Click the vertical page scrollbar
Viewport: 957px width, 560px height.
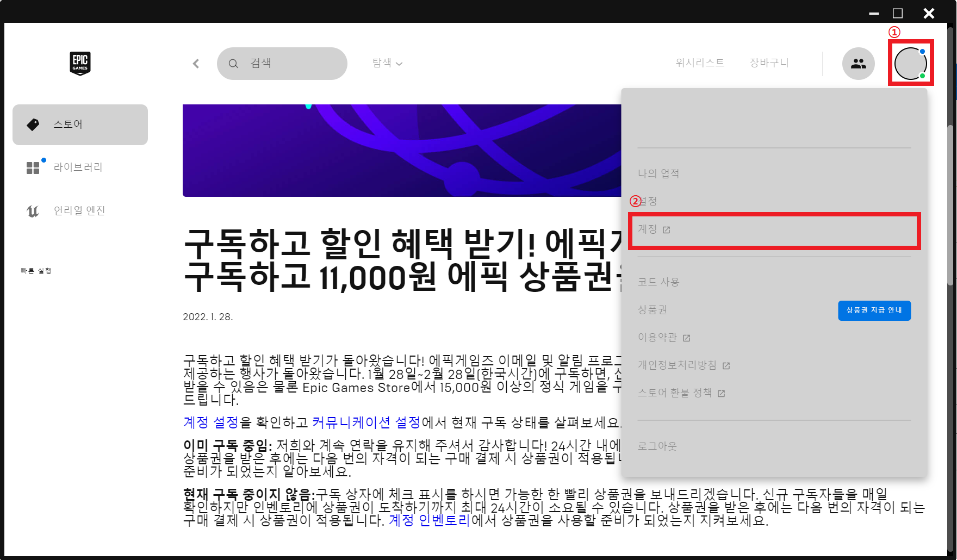point(950,204)
